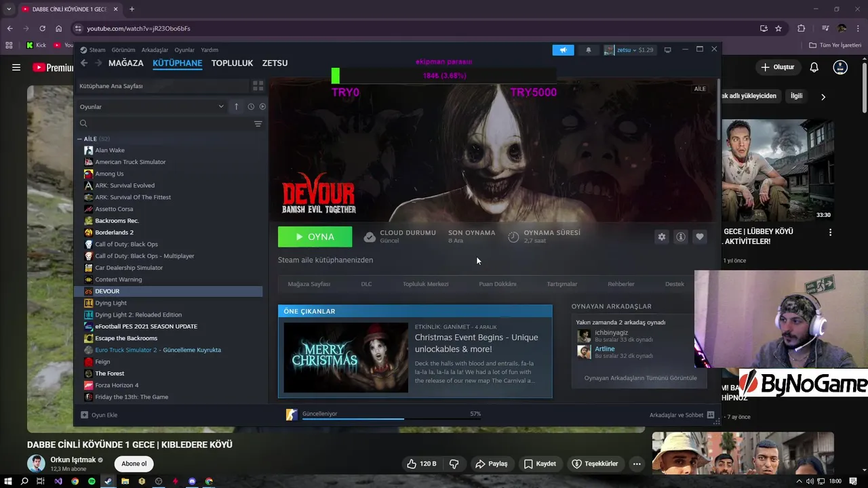Save video with Kaydet button
868x488 pixels.
(x=540, y=464)
